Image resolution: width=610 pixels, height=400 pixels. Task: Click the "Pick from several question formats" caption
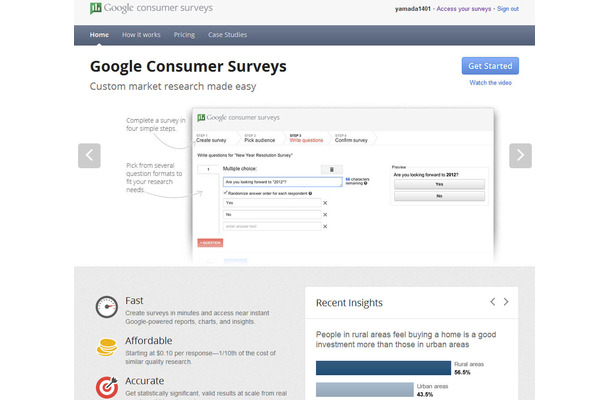point(154,177)
